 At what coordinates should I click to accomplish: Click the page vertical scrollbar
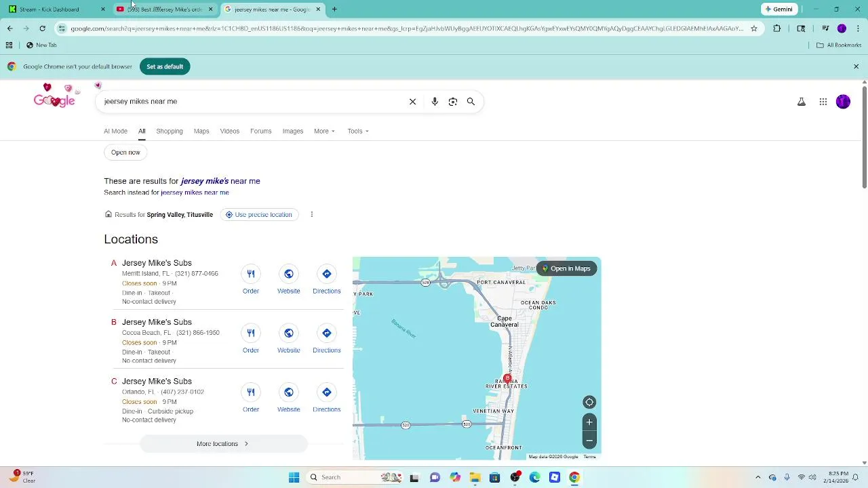[x=864, y=136]
